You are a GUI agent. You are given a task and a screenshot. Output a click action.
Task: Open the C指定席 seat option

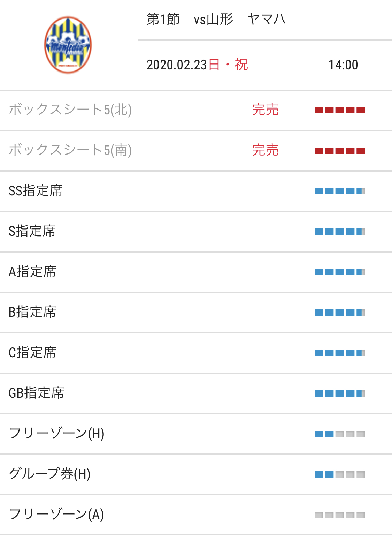(x=196, y=353)
